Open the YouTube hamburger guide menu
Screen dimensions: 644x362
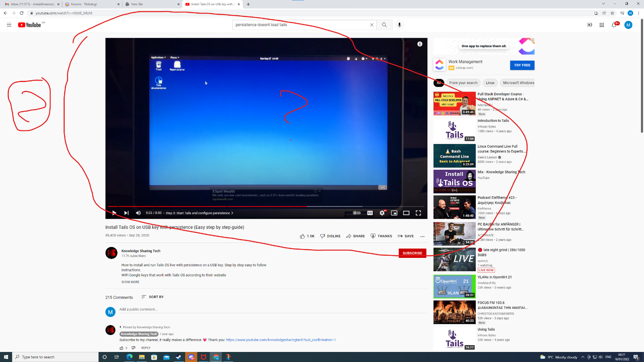coord(9,25)
